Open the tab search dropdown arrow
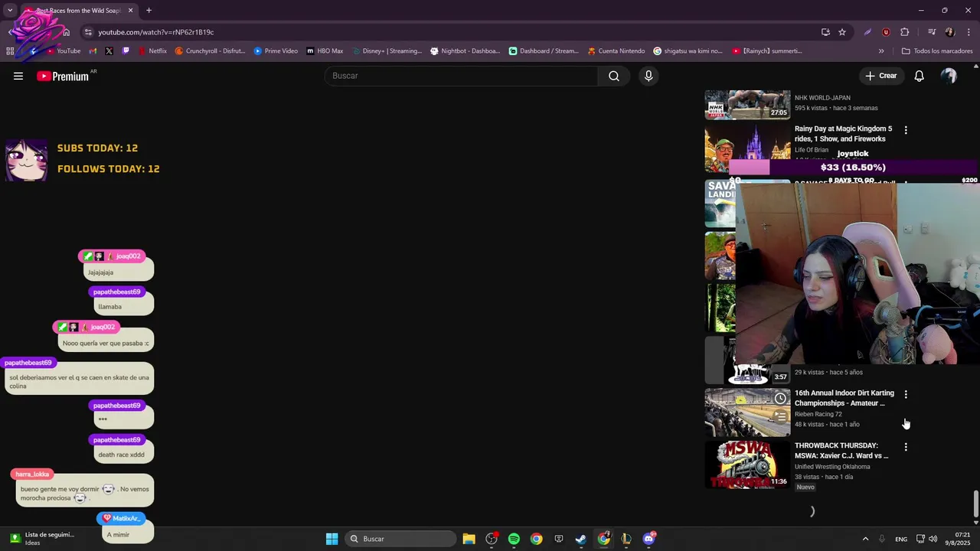Image resolution: width=980 pixels, height=551 pixels. click(x=10, y=11)
